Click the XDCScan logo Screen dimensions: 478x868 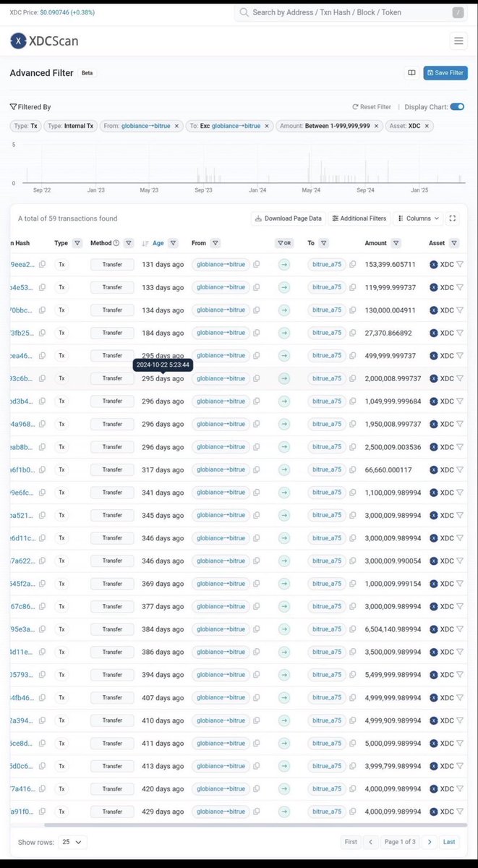44,41
